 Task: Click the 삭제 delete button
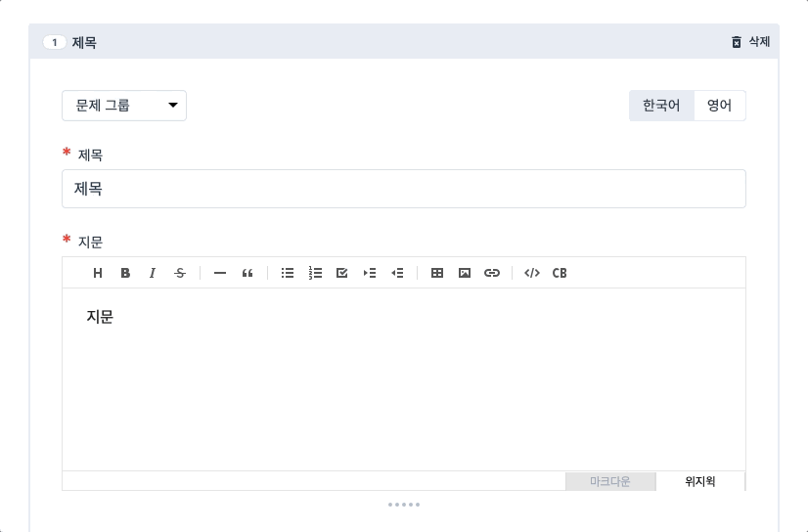point(751,42)
